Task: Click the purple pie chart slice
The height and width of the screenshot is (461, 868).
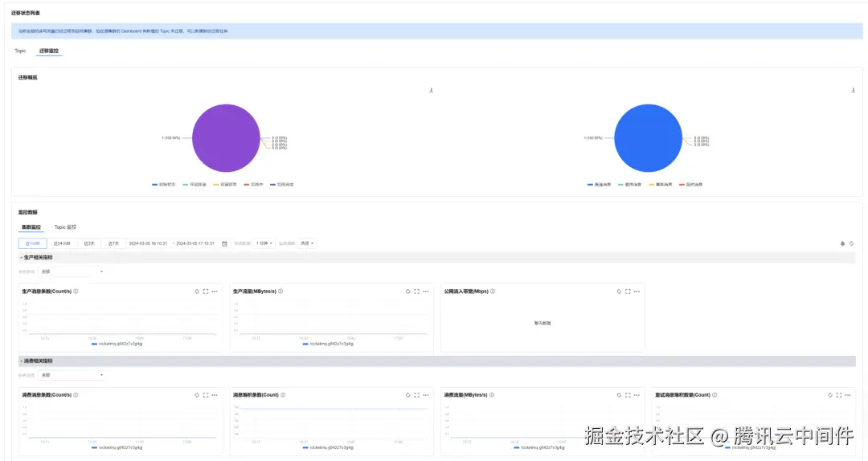Action: [x=226, y=138]
